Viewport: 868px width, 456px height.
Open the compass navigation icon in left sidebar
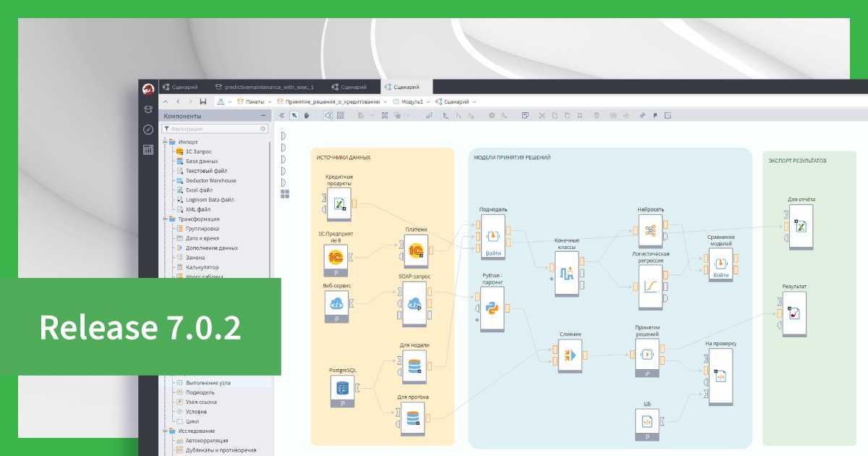click(x=148, y=130)
